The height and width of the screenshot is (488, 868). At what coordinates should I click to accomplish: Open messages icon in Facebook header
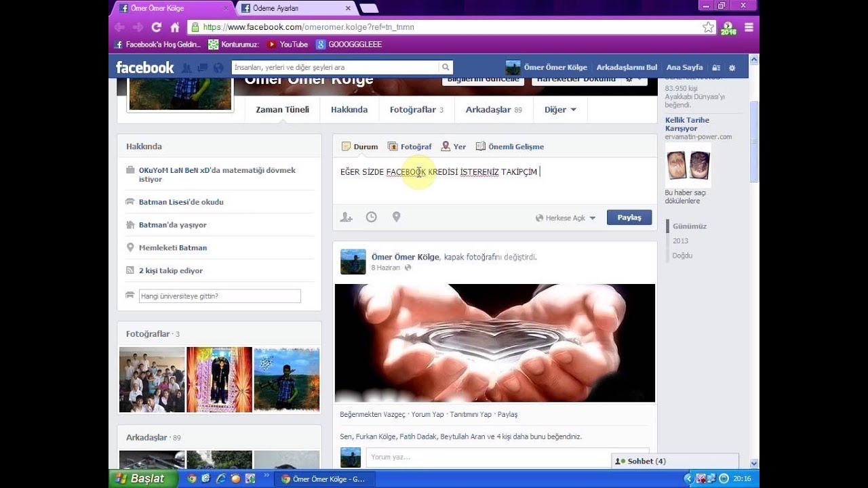pos(202,68)
